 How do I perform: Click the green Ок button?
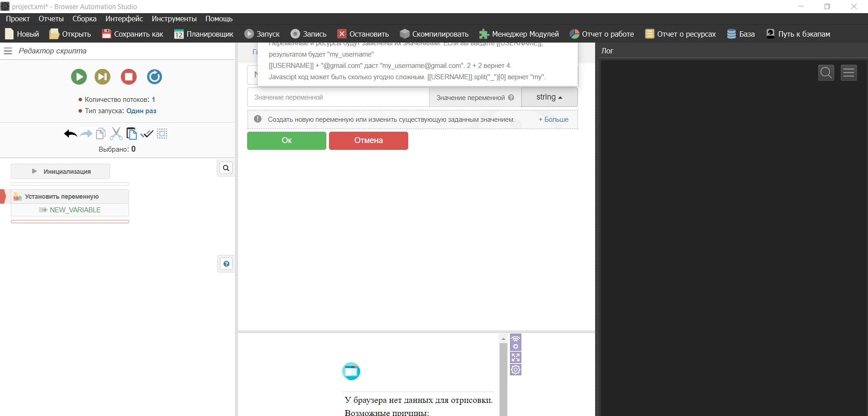pos(286,140)
